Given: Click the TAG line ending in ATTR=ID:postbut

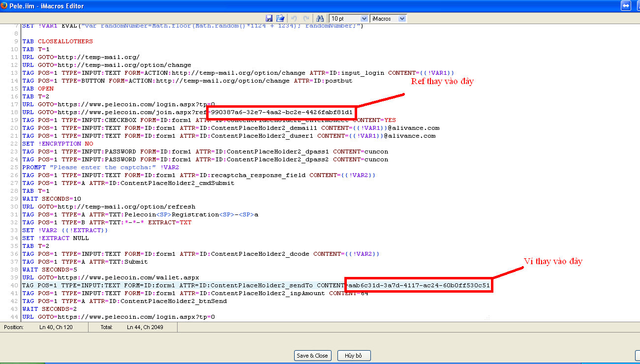Looking at the screenshot, I should click(187, 81).
